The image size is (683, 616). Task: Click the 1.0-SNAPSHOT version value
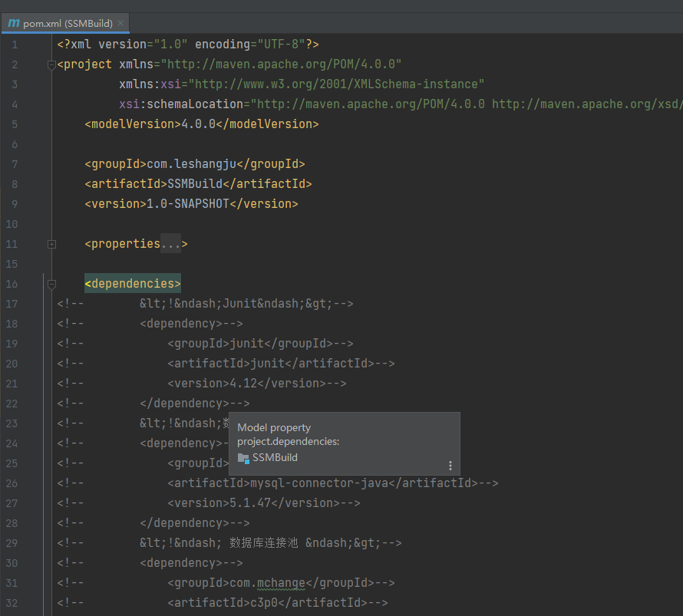pyautogui.click(x=188, y=204)
